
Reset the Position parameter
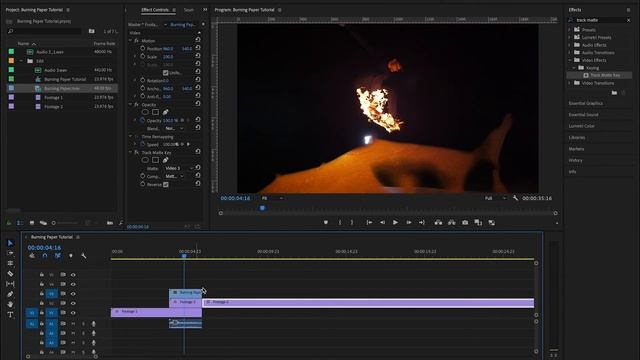198,48
